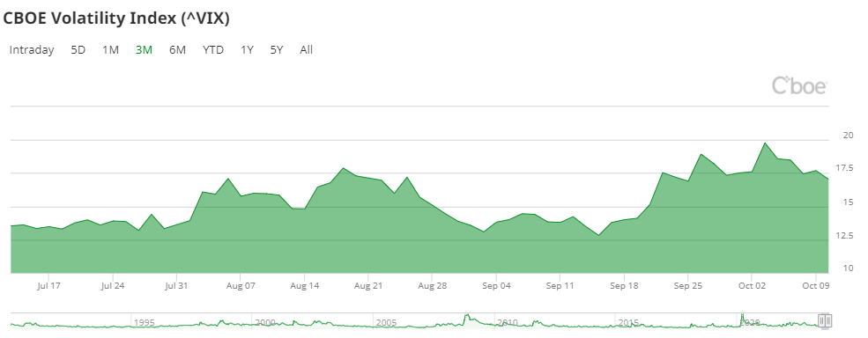Switch chart to 1M range
This screenshot has width=868, height=338.
pos(111,50)
